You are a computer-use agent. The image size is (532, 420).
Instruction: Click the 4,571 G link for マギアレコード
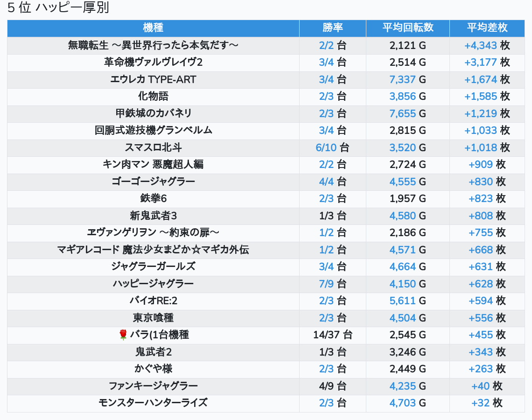tap(402, 250)
